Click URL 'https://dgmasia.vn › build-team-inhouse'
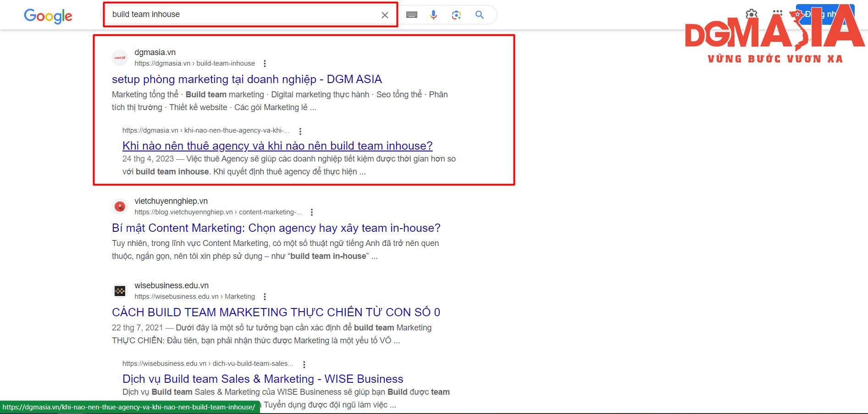Image resolution: width=868 pixels, height=414 pixels. (x=195, y=63)
